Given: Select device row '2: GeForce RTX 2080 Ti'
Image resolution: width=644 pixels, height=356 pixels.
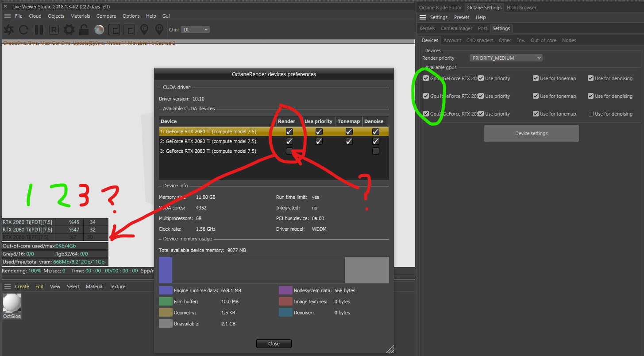Looking at the screenshot, I should (274, 141).
